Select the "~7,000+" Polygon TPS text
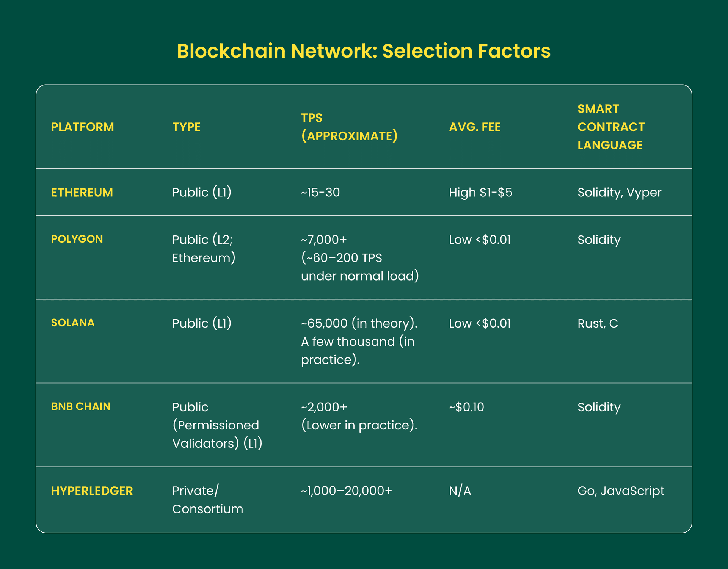 tap(324, 240)
